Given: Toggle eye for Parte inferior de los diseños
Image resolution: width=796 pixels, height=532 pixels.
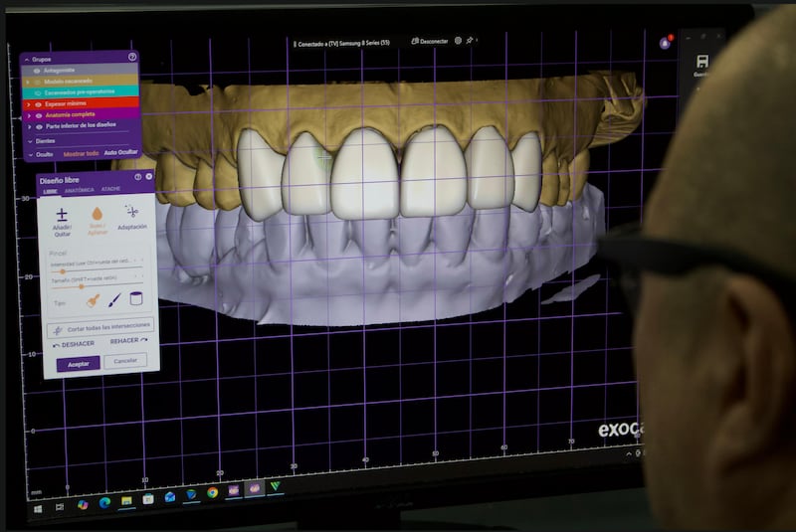Looking at the screenshot, I should (39, 127).
